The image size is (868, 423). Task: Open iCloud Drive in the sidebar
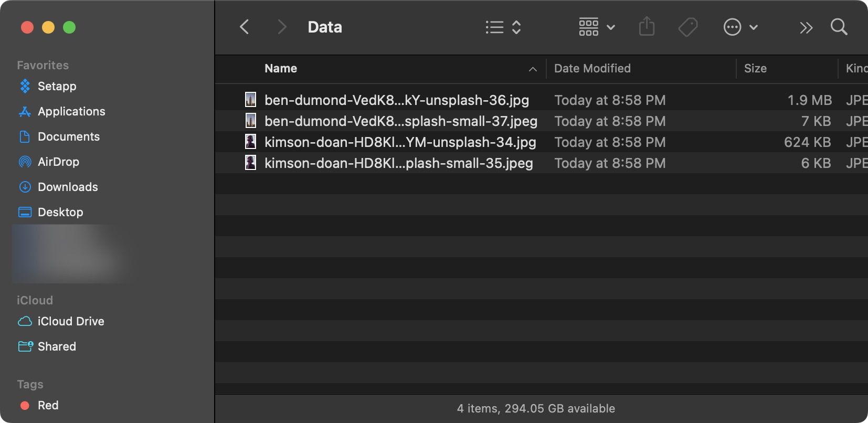pyautogui.click(x=70, y=321)
